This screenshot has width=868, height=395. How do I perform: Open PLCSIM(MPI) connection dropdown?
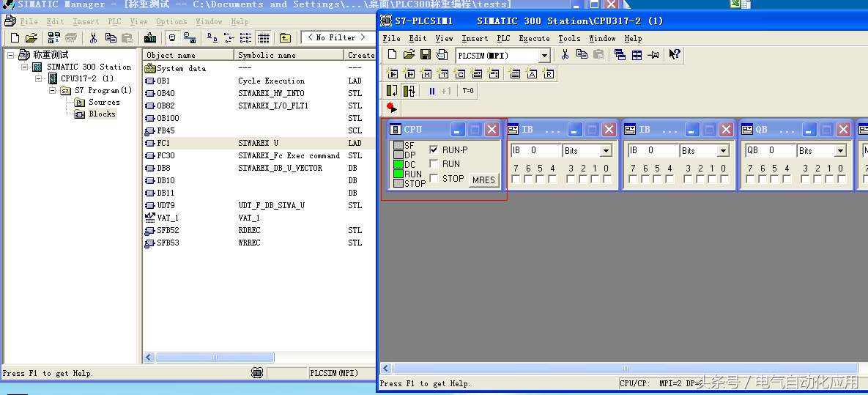tap(544, 56)
